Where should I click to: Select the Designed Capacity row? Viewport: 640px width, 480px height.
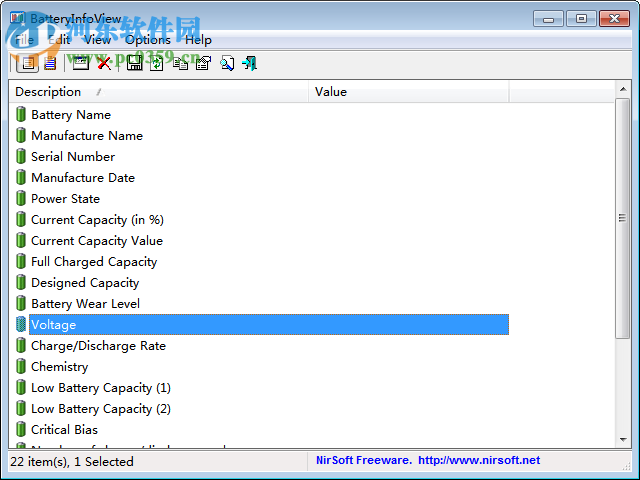(261, 282)
